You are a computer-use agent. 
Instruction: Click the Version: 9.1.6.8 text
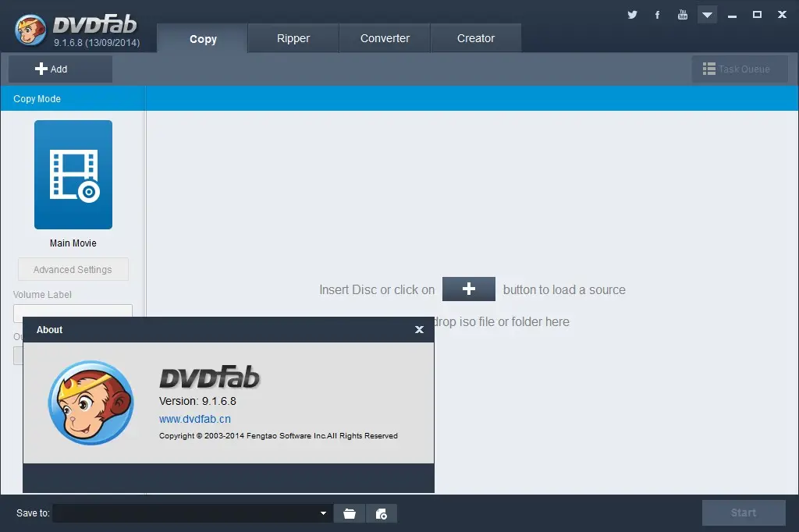pyautogui.click(x=197, y=401)
